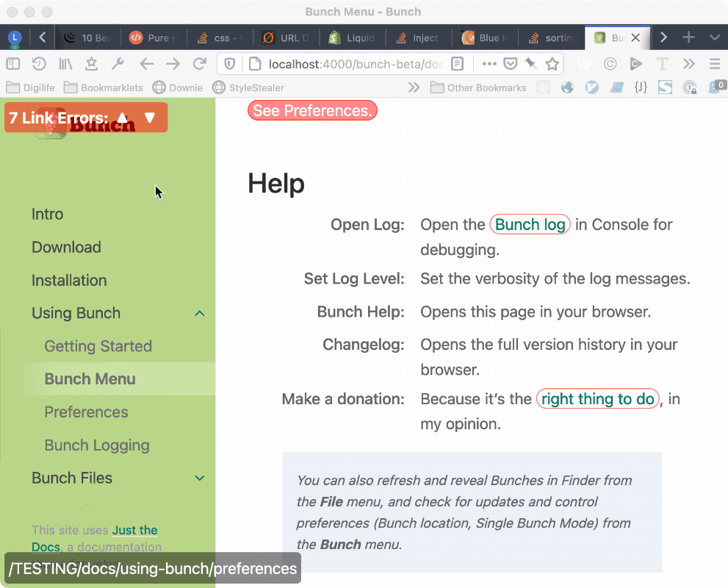Screen dimensions: 728x588
Task: Open the browsing history icon
Action: (39, 64)
